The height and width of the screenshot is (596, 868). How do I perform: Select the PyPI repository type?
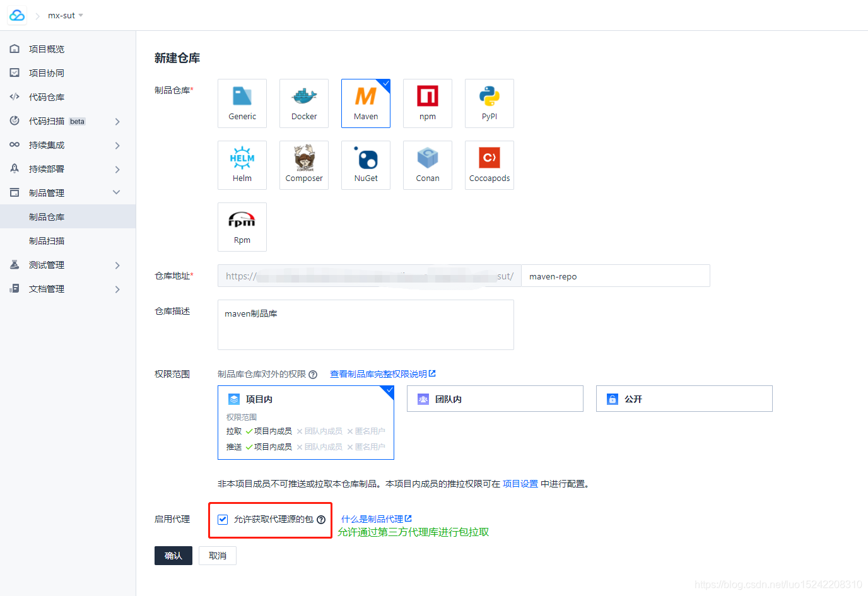490,103
